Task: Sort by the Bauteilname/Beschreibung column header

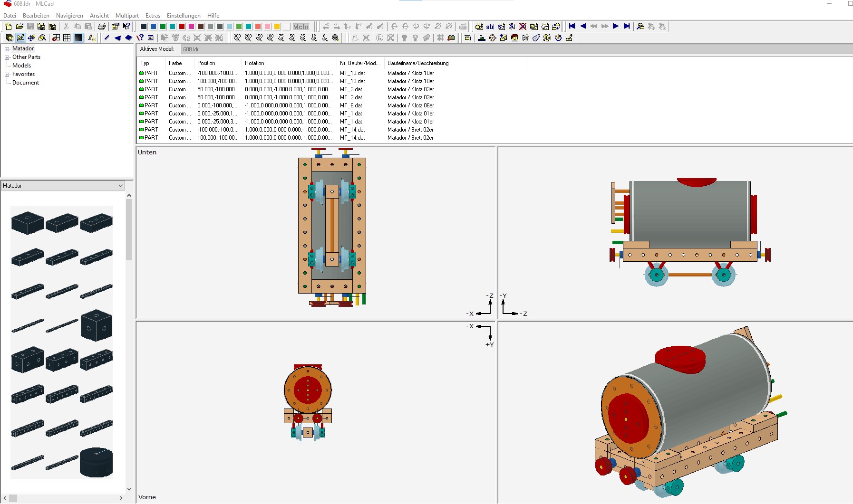Action: pyautogui.click(x=456, y=63)
